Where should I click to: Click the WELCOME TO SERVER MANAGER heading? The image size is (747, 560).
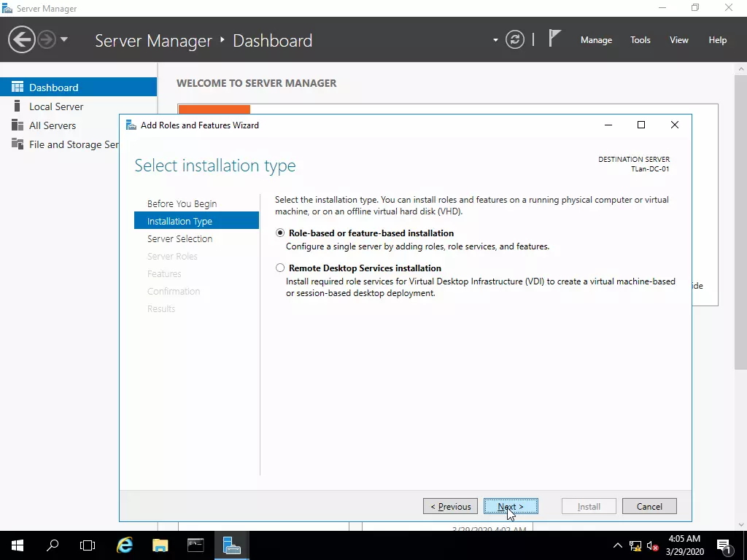pyautogui.click(x=256, y=83)
